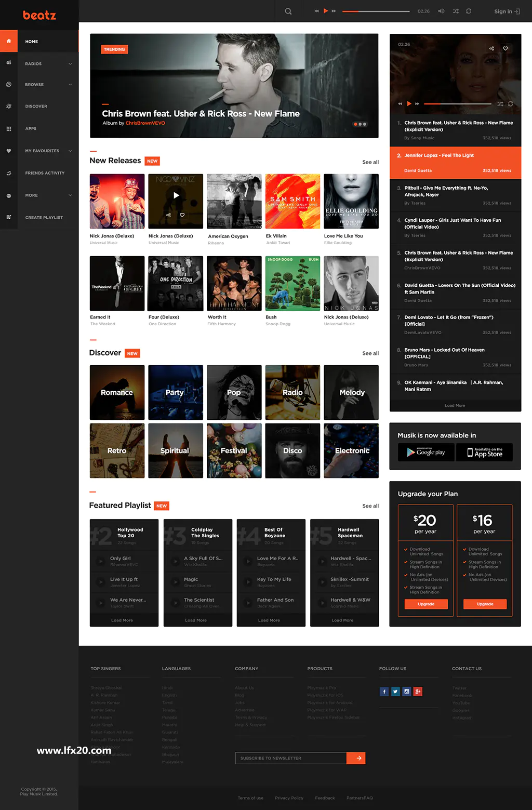Screen dimensions: 532x810
Task: Click play in the right video player
Action: (x=409, y=104)
